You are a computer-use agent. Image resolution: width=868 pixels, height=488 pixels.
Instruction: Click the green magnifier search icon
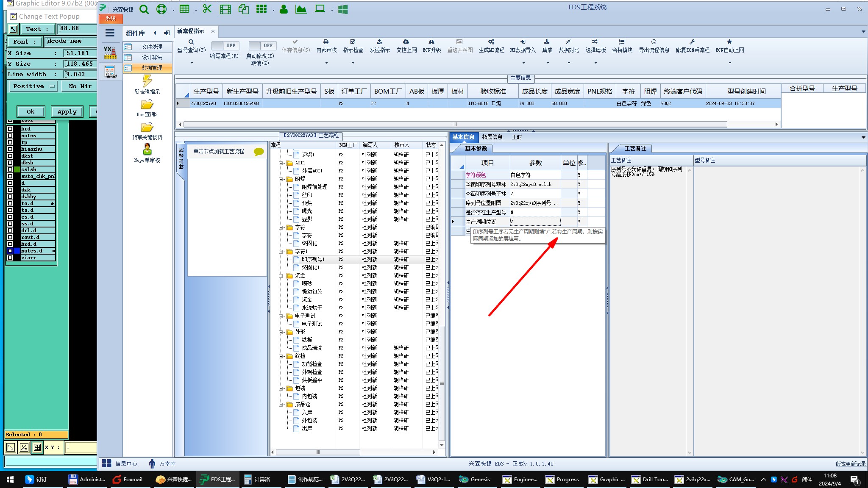click(x=144, y=9)
